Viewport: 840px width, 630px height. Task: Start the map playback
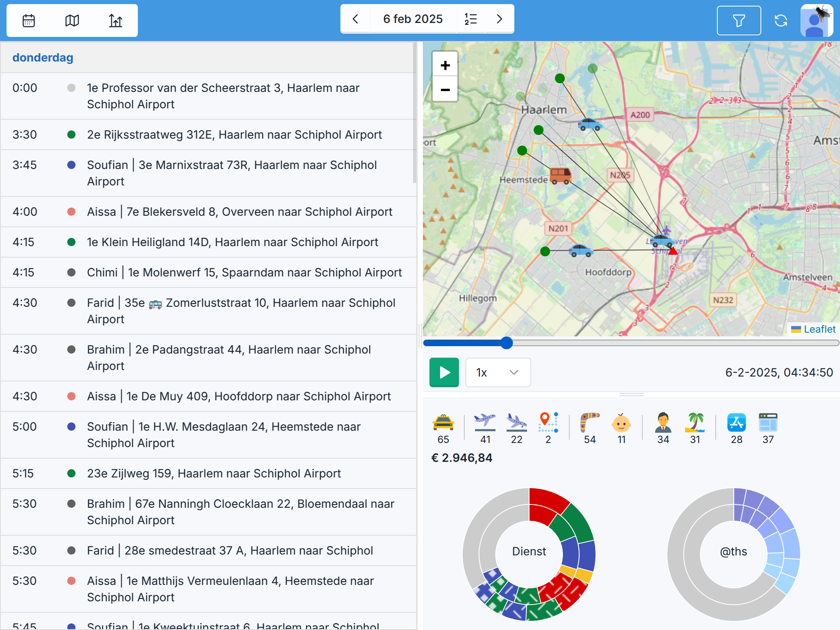[x=444, y=372]
